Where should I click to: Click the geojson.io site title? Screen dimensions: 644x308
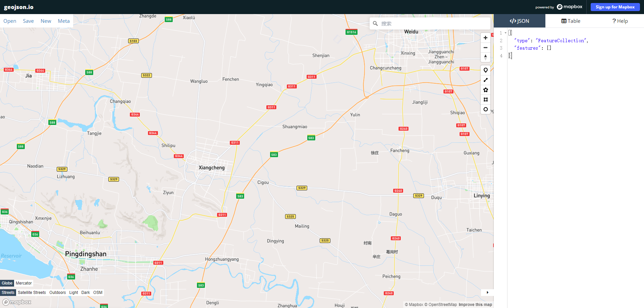[19, 7]
